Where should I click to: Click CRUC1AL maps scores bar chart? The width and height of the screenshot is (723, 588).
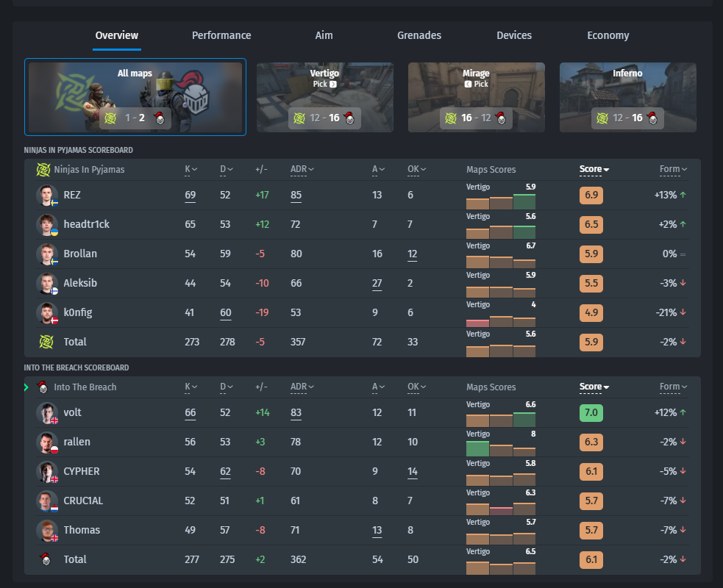coord(501,509)
